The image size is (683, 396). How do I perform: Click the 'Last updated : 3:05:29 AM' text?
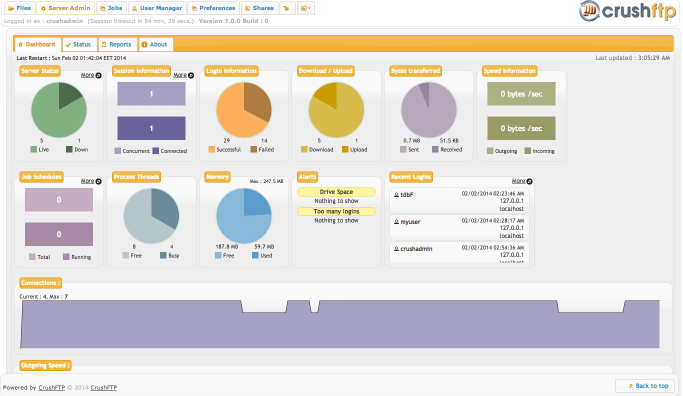632,58
